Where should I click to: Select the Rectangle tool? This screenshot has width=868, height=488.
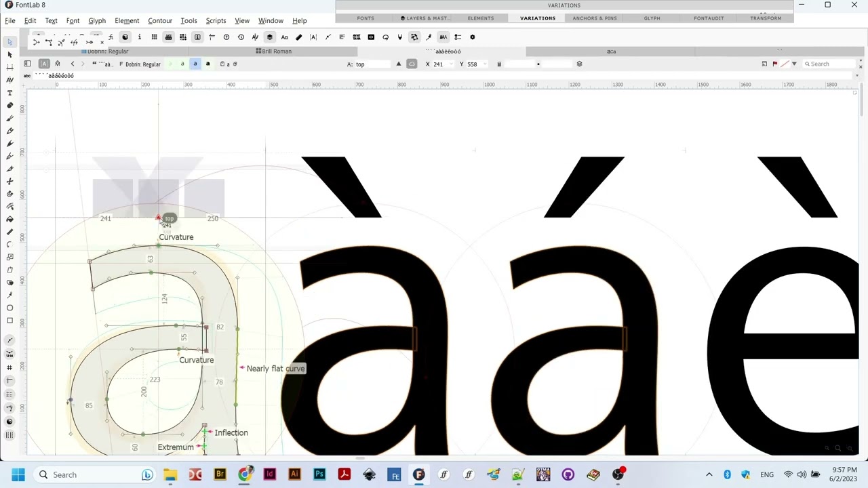pos(9,321)
